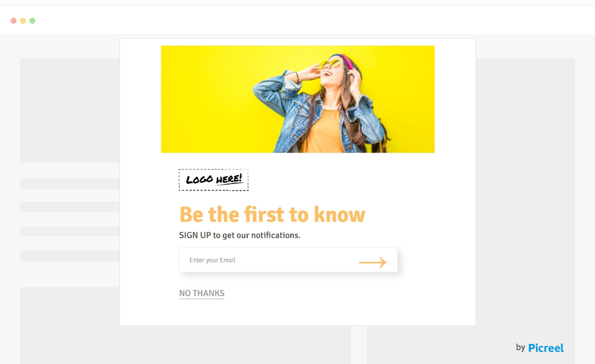
Task: Click the orange arrow submit icon
Action: 373,262
